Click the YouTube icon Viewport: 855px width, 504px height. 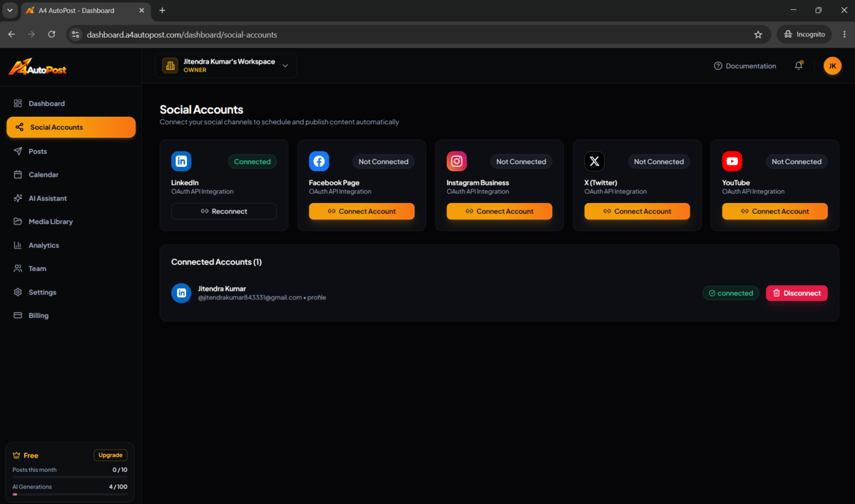coord(732,161)
